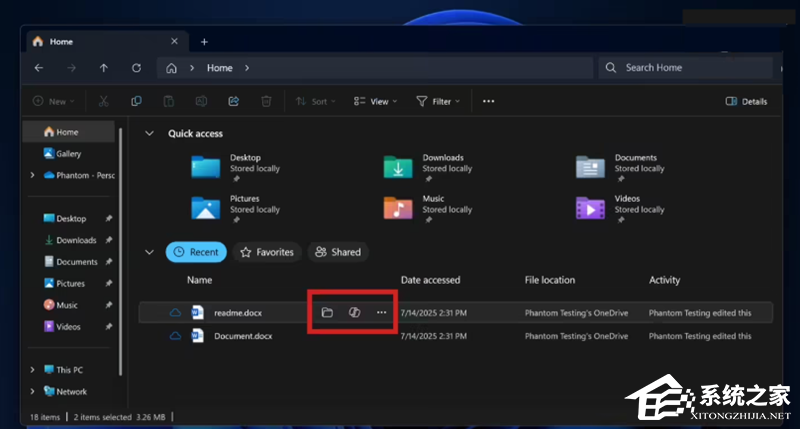Collapse the Quick access section
The width and height of the screenshot is (800, 429).
(x=150, y=133)
